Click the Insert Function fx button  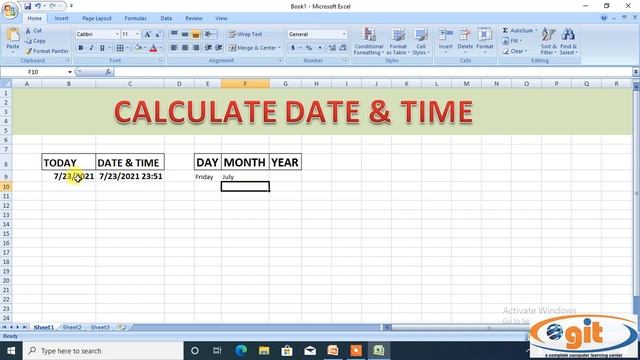click(108, 72)
